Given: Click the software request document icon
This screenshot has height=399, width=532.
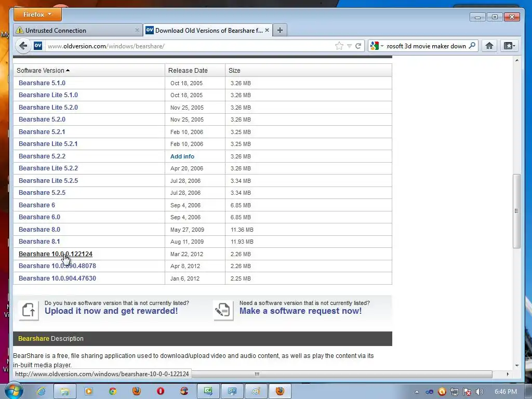Looking at the screenshot, I should pos(223,310).
